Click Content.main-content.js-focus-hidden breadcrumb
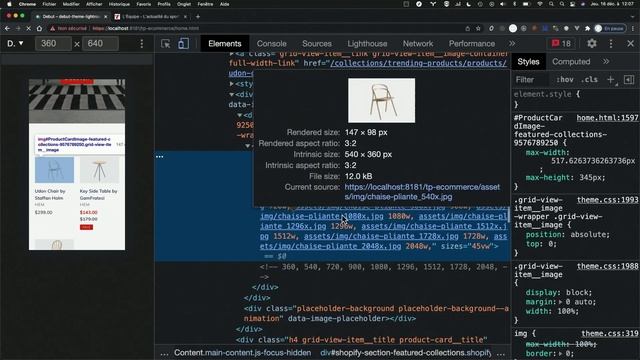The height and width of the screenshot is (360, 640). (242, 353)
